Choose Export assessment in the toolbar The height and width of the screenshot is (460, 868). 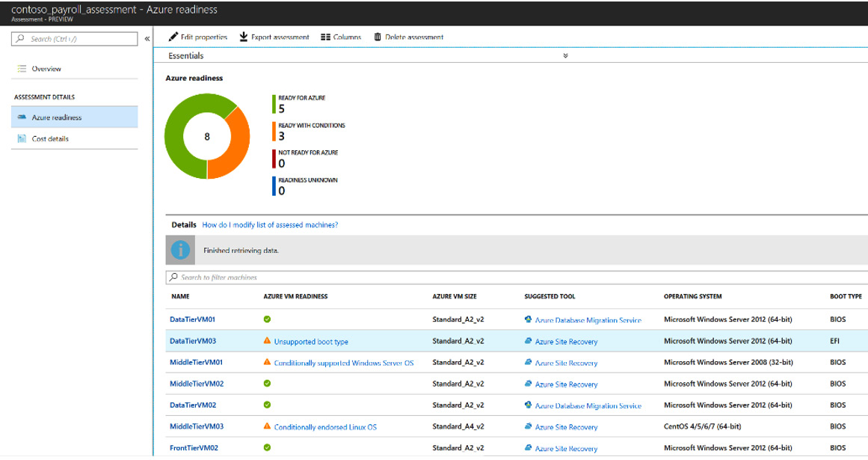coord(274,37)
